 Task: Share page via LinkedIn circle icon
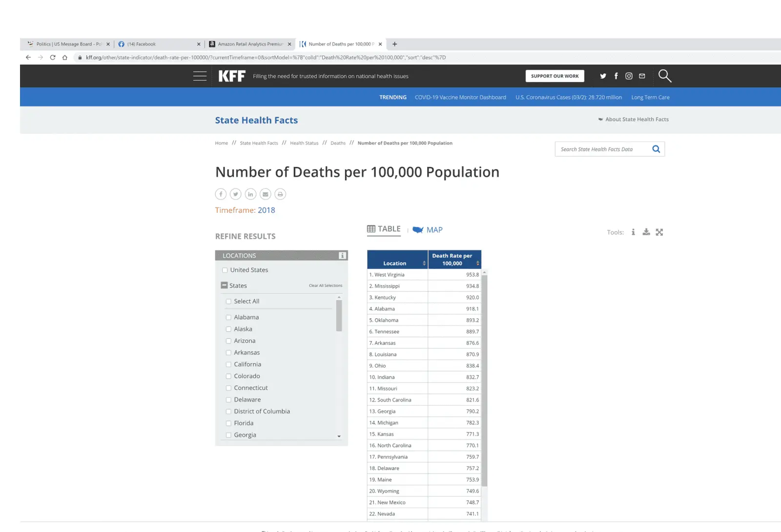(x=250, y=194)
